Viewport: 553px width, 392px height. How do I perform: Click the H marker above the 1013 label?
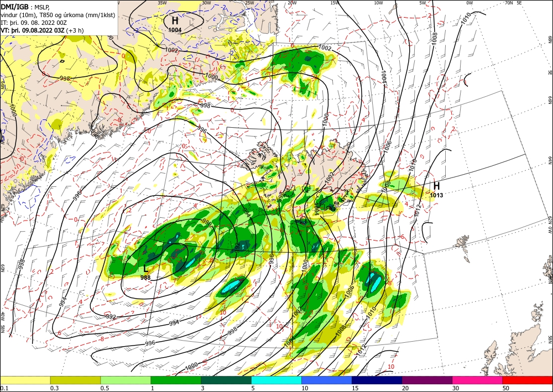(x=437, y=185)
